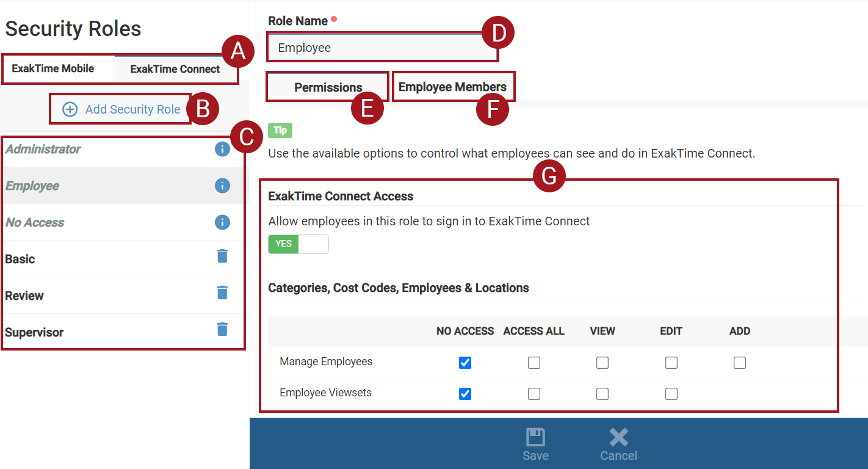
Task: Uncheck No Access for Manage Employees
Action: coord(465,363)
